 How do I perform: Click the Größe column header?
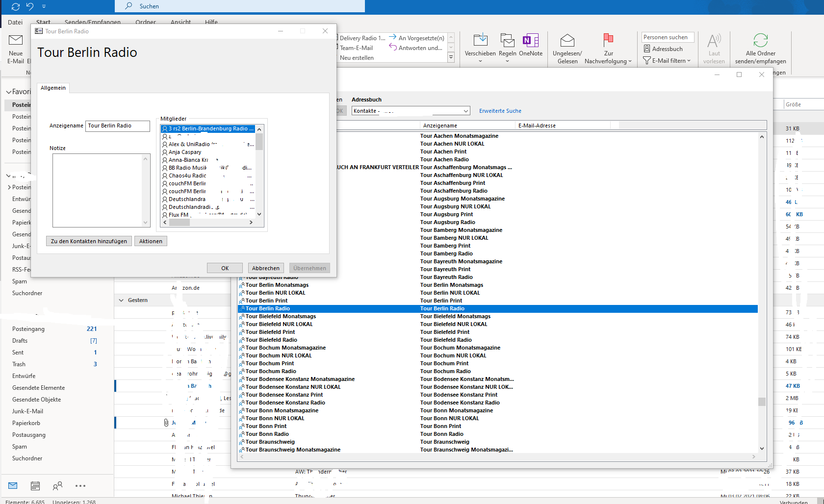pyautogui.click(x=793, y=104)
